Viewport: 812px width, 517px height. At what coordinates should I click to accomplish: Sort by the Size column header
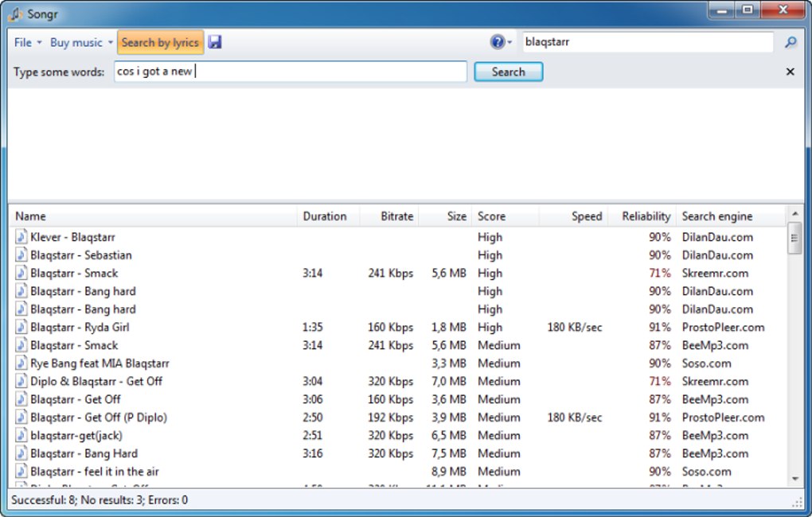click(x=445, y=216)
